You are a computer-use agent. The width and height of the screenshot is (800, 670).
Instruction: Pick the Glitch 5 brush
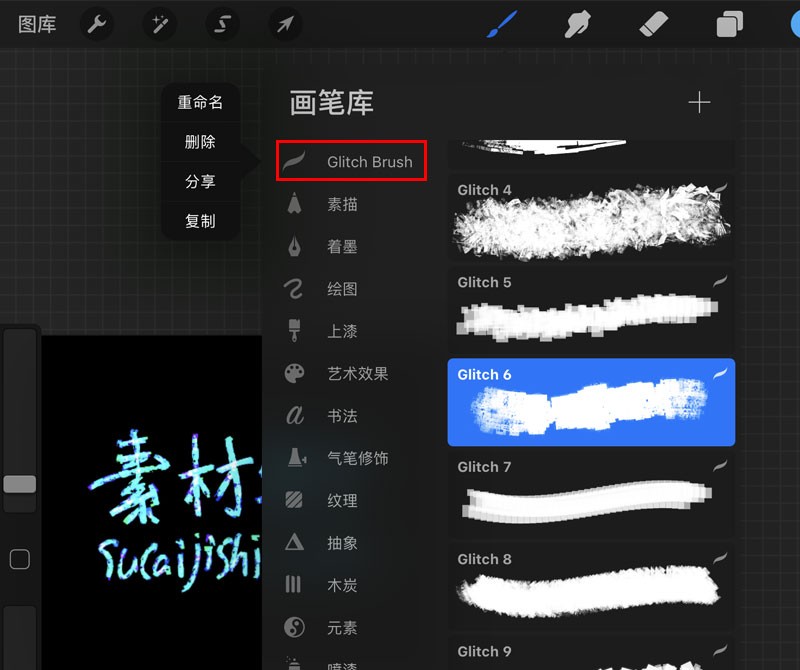click(x=591, y=310)
